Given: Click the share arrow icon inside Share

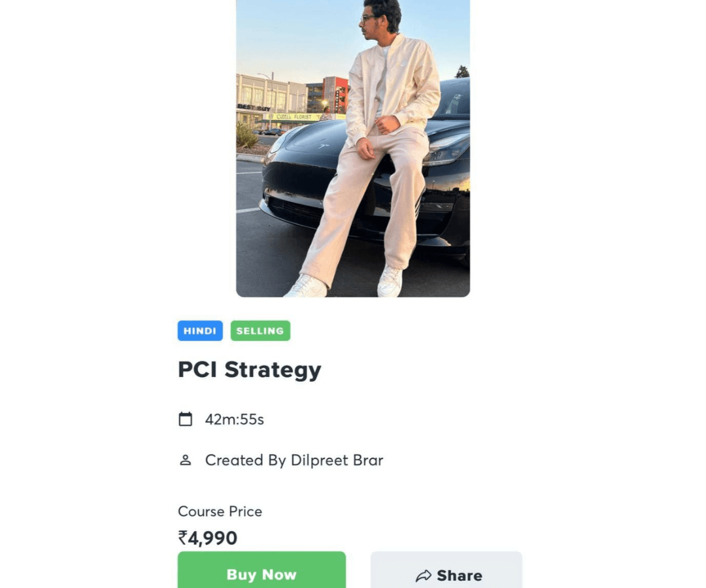Looking at the screenshot, I should (422, 576).
